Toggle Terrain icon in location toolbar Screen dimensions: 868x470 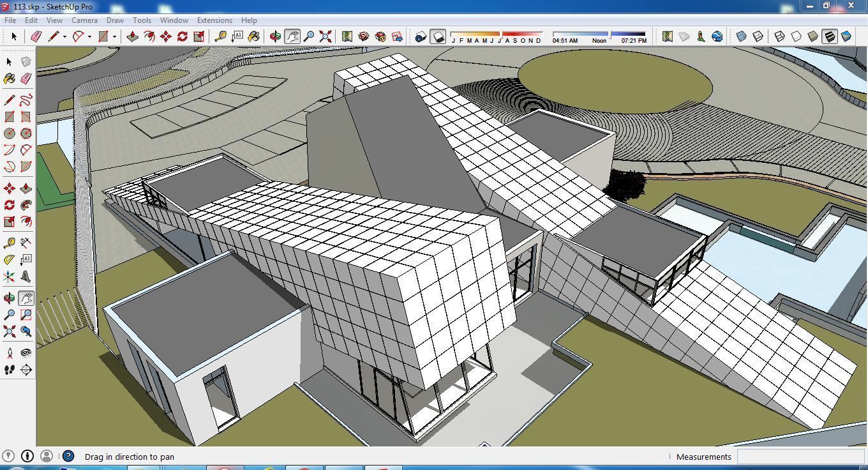(684, 36)
